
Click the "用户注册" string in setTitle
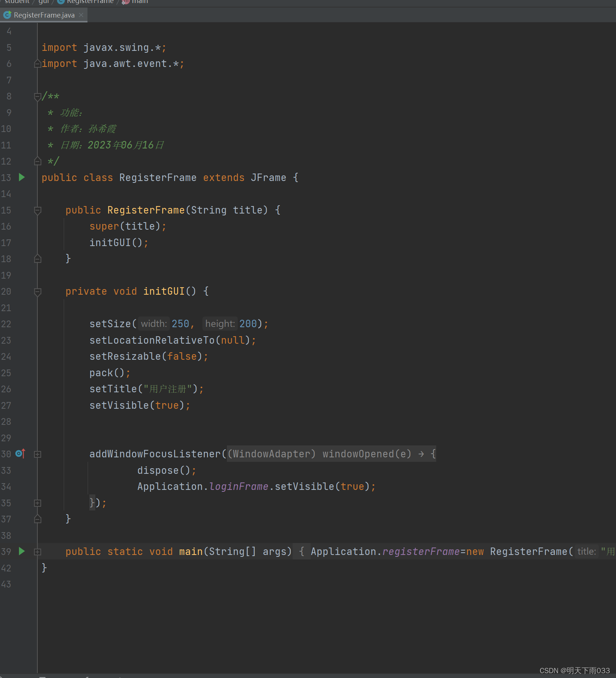click(168, 389)
